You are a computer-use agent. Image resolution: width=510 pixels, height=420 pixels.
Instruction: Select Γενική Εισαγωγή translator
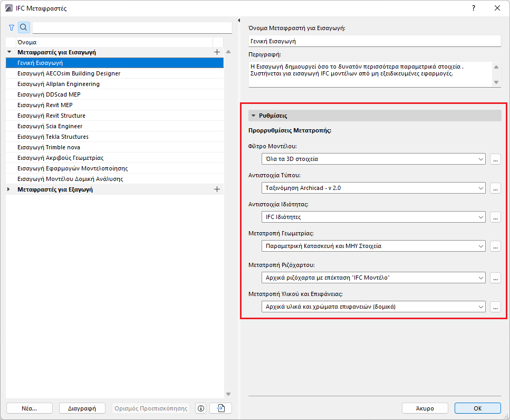click(x=114, y=63)
